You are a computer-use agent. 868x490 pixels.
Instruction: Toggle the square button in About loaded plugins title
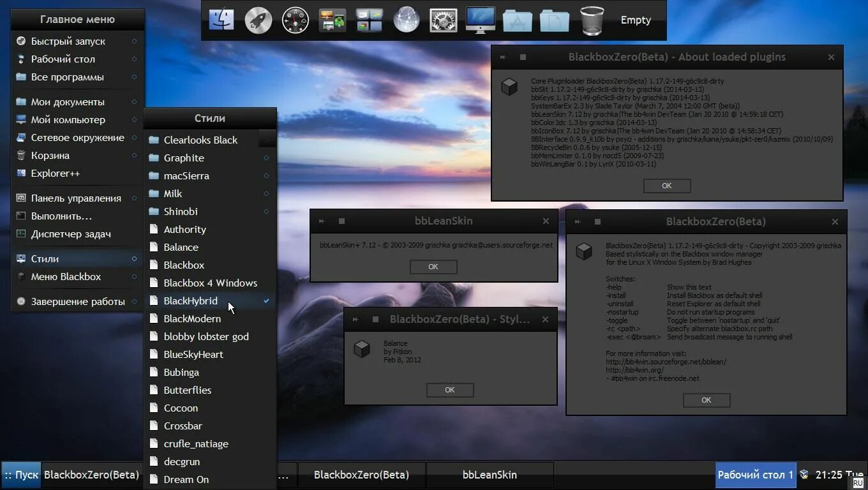(523, 57)
